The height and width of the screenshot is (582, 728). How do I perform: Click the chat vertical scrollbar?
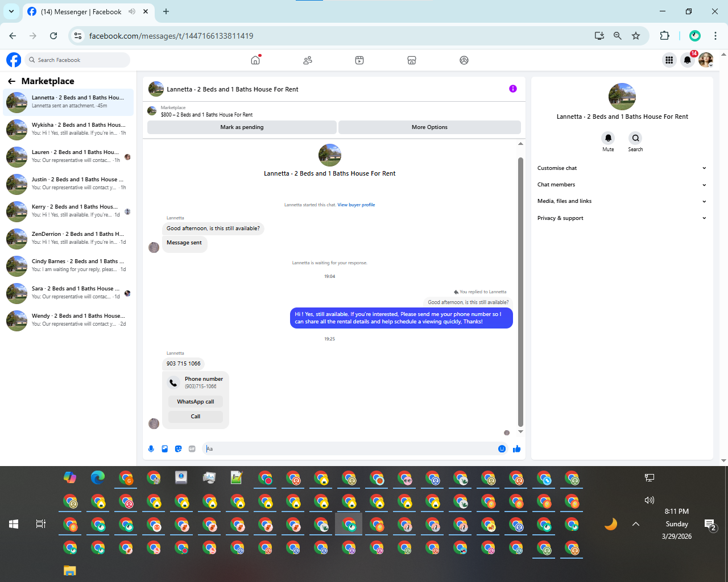[520, 291]
